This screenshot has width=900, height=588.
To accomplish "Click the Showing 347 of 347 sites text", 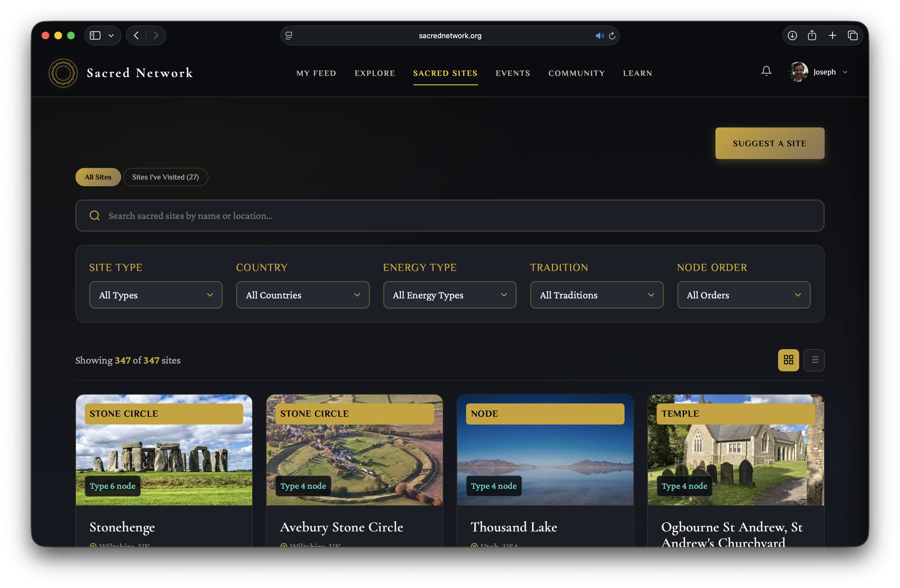I will (x=128, y=360).
